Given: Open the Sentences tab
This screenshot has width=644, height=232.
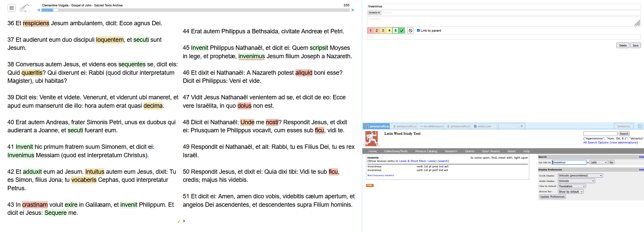Looking at the screenshot, I should tap(623, 126).
